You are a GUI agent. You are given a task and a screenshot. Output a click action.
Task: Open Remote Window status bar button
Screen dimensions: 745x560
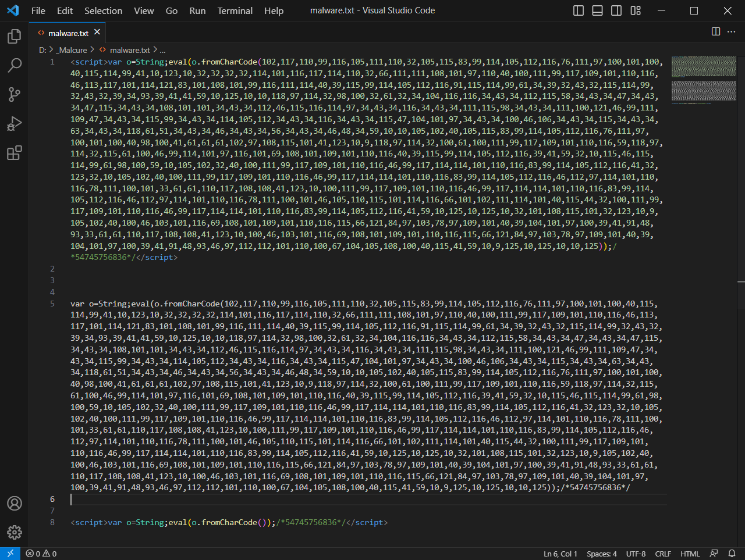point(10,554)
